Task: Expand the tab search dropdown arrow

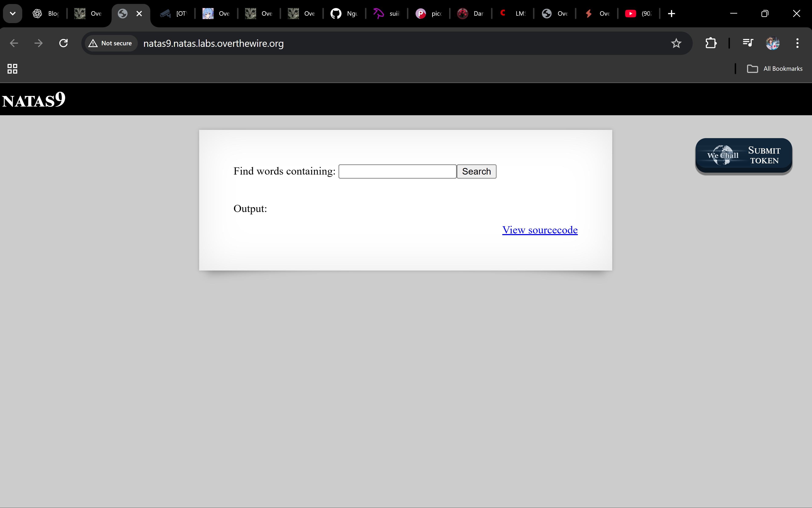Action: tap(12, 13)
